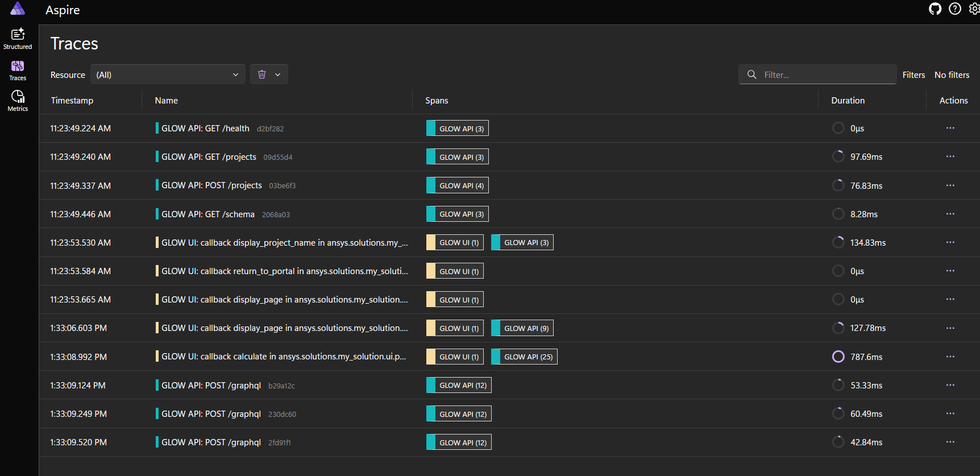Click GLOW API (3) badge in display_project_name row
The height and width of the screenshot is (476, 980).
click(522, 242)
